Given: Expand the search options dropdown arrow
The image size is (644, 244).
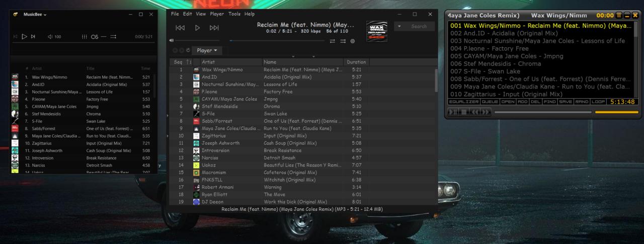Looking at the screenshot, I should click(x=400, y=26).
